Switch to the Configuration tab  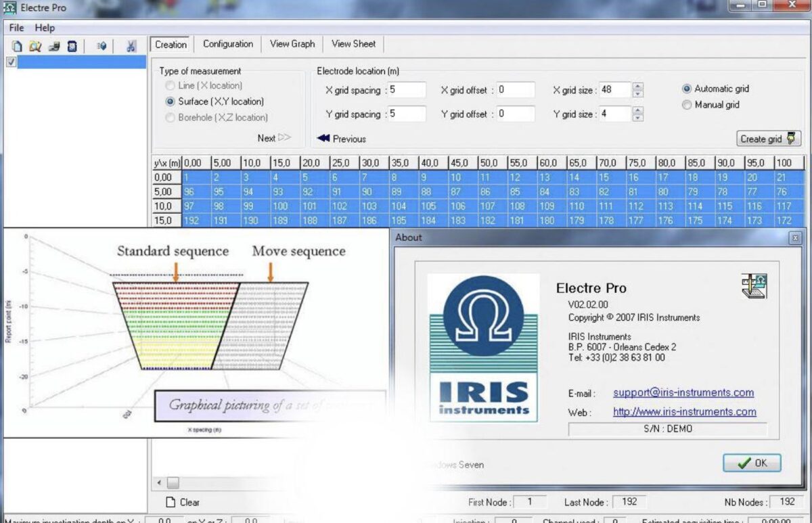click(228, 44)
